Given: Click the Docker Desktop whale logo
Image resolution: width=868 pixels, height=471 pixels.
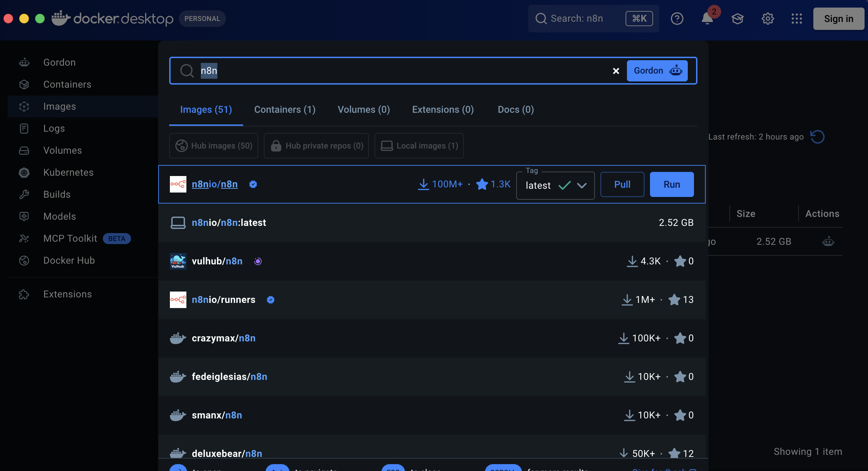Looking at the screenshot, I should 61,18.
